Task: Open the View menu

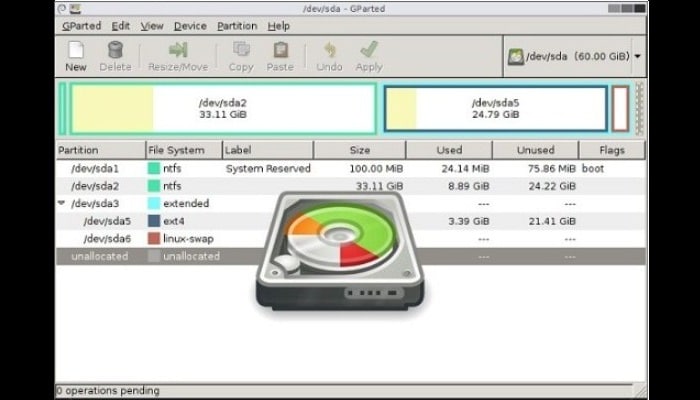Action: [152, 26]
